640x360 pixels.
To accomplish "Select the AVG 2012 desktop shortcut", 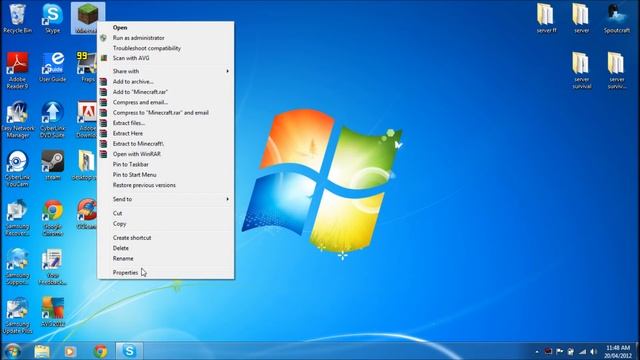I will click(x=52, y=312).
